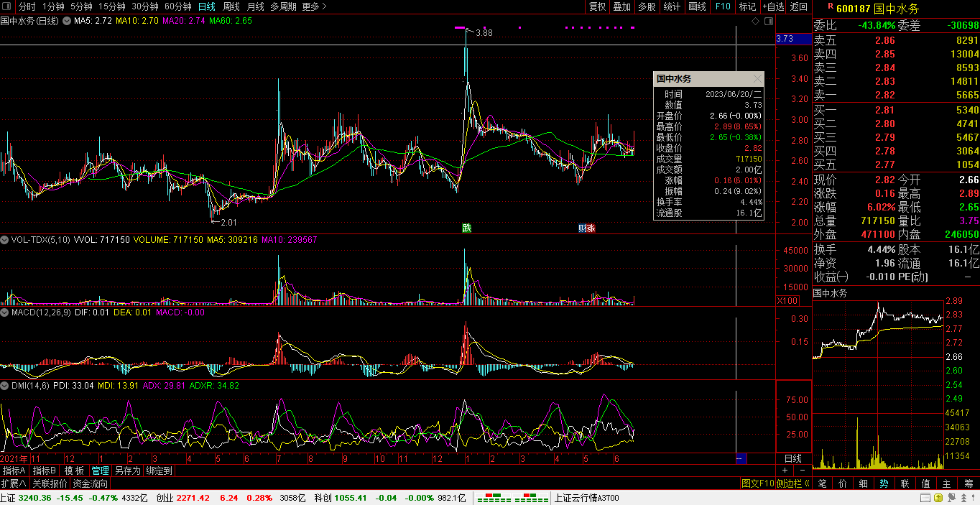Close the 国中水务 data popup

point(757,79)
